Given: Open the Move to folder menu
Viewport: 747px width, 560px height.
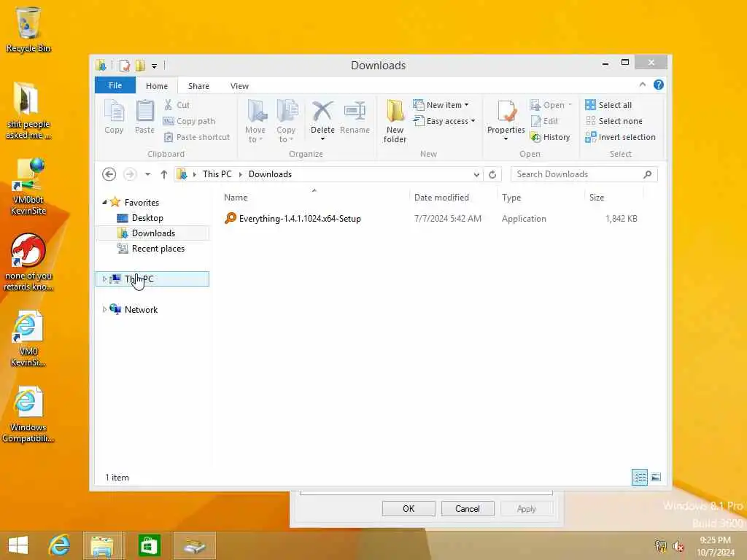Looking at the screenshot, I should click(255, 121).
